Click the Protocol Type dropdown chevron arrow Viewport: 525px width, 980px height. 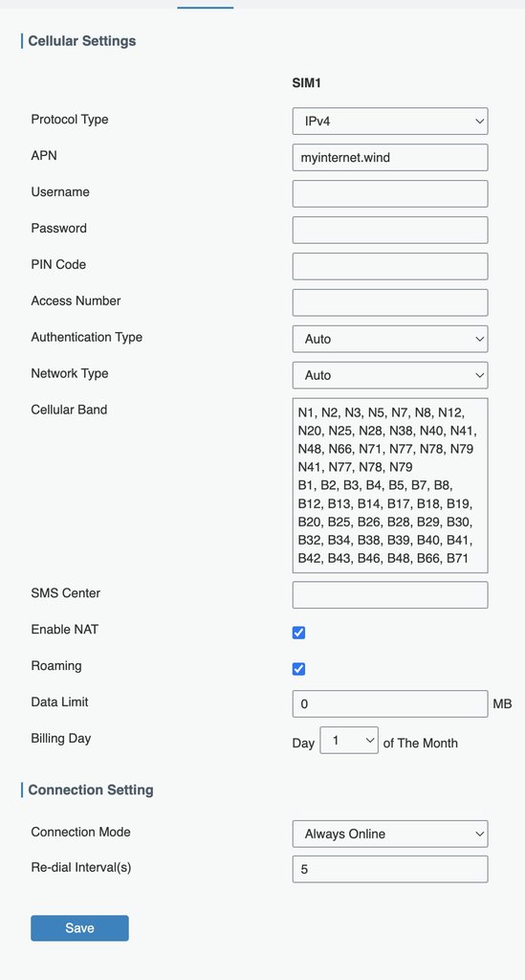(x=479, y=122)
